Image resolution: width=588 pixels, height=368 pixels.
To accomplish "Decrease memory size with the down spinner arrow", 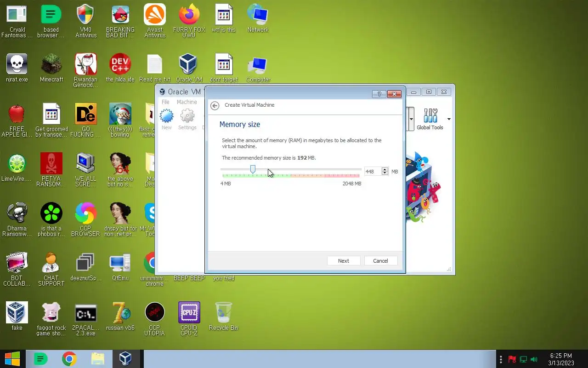I will (x=385, y=174).
